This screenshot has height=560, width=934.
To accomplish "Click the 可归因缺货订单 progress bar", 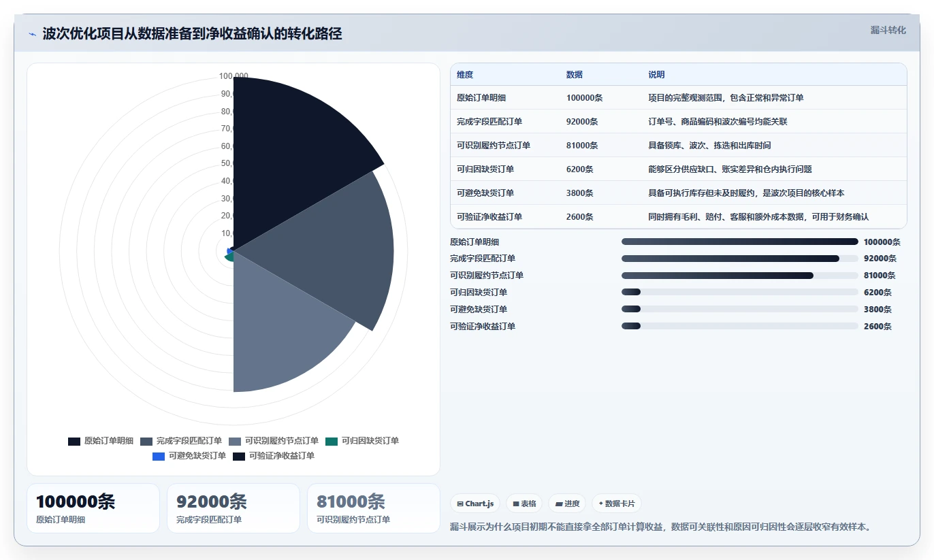I will (x=740, y=293).
